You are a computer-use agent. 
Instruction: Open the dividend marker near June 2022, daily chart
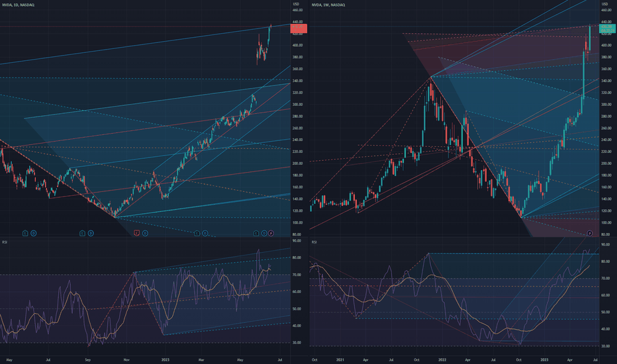tap(34, 234)
